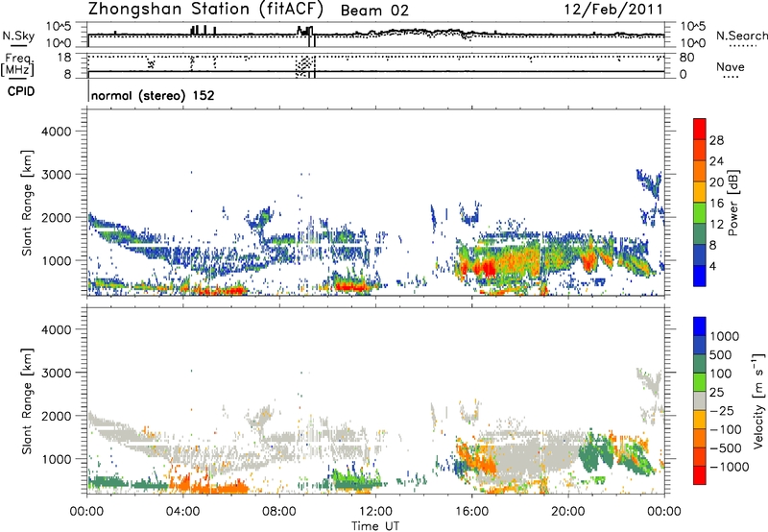Screen dimensions: 768x532
Task: Click the dark blue 4–8 dB Power color segment
Action: pos(700,255)
